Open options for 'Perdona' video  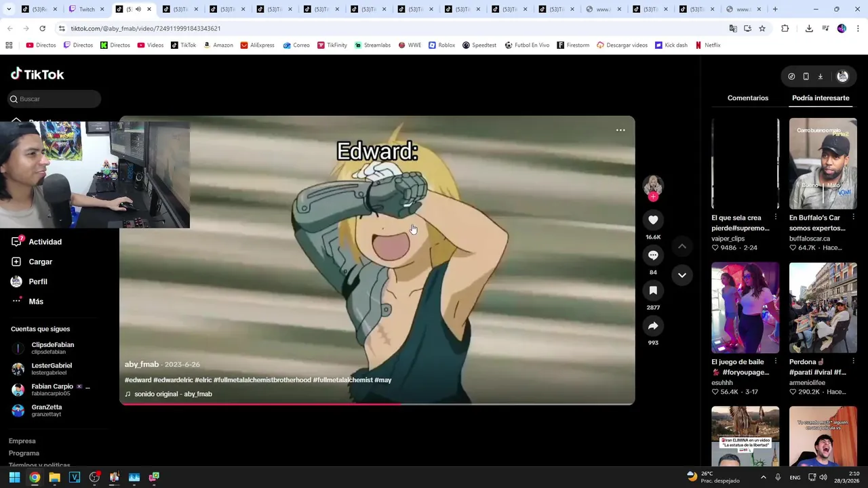click(853, 362)
